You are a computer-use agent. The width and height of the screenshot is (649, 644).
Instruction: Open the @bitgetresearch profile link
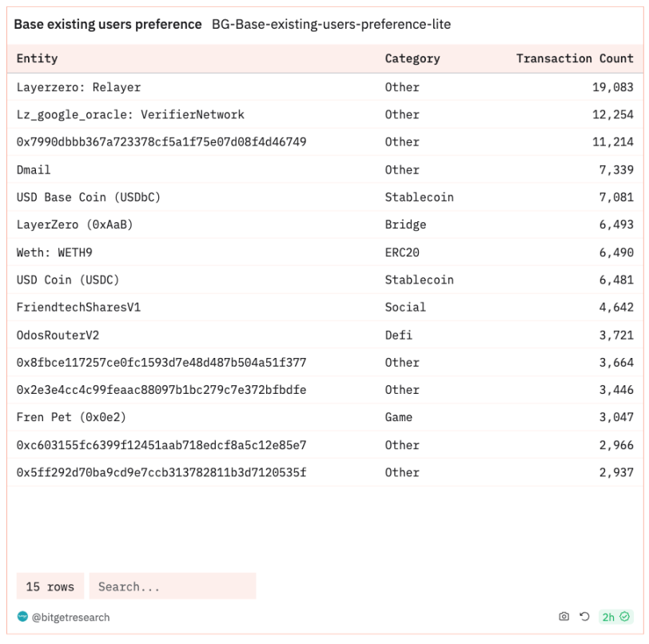point(70,617)
